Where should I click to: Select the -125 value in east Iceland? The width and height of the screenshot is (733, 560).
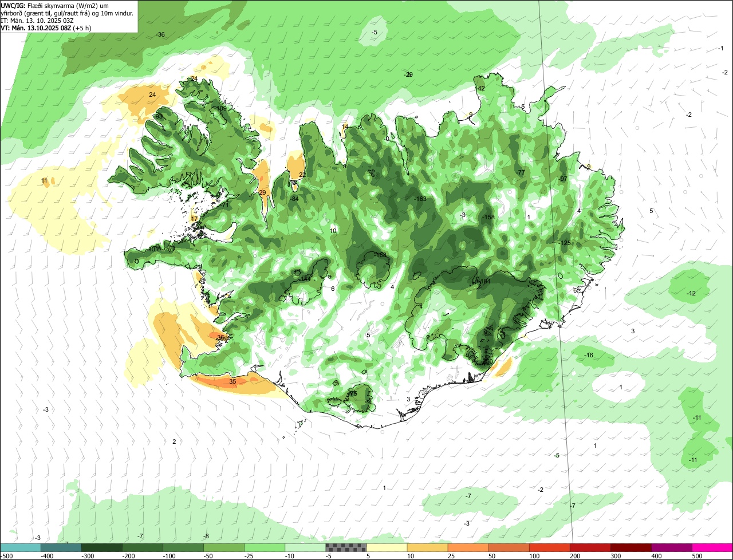(565, 243)
